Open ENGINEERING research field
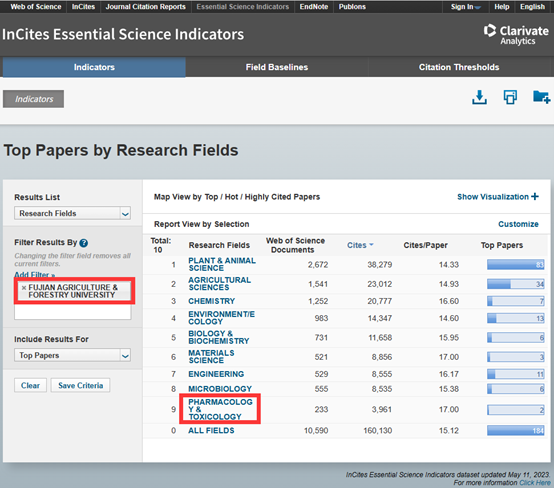Viewport: 554px width, 488px height. (x=216, y=374)
